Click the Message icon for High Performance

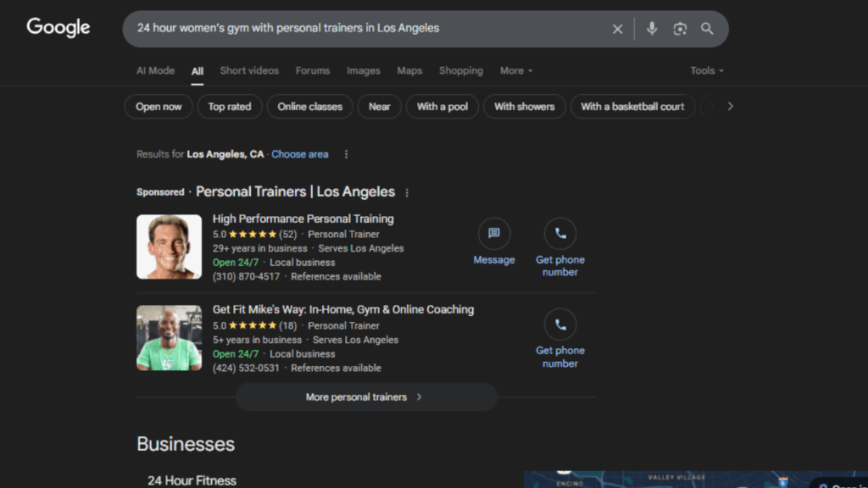pyautogui.click(x=494, y=234)
